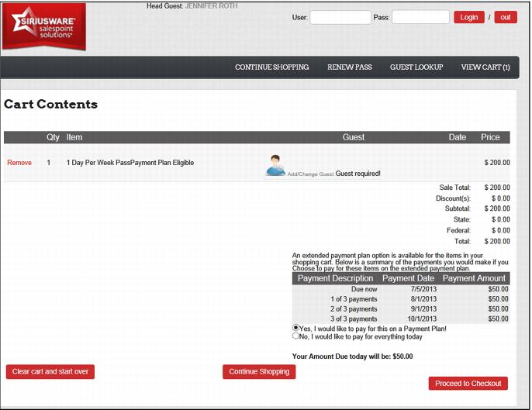Focus the Pass input field

420,17
